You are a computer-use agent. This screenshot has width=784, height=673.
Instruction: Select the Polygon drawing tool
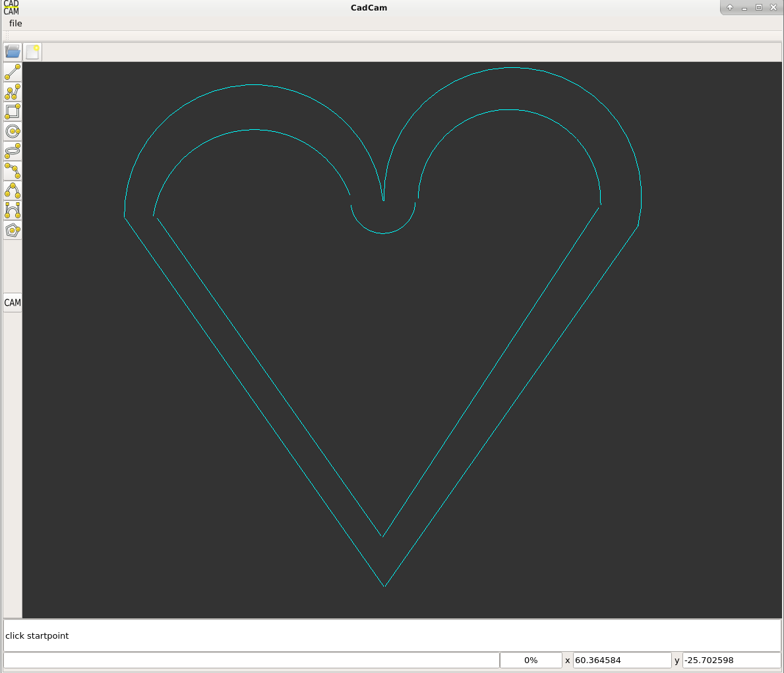tap(13, 230)
